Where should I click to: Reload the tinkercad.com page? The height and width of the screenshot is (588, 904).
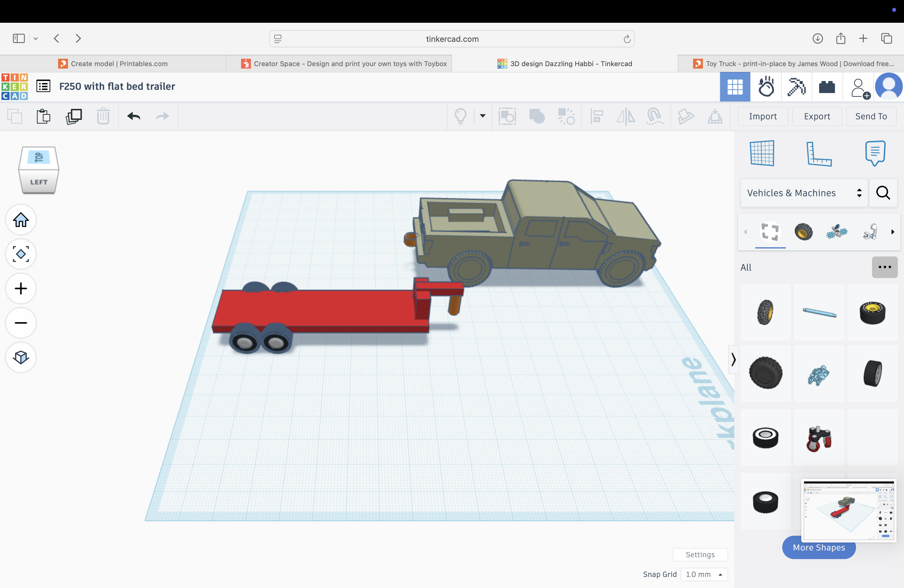tap(627, 39)
